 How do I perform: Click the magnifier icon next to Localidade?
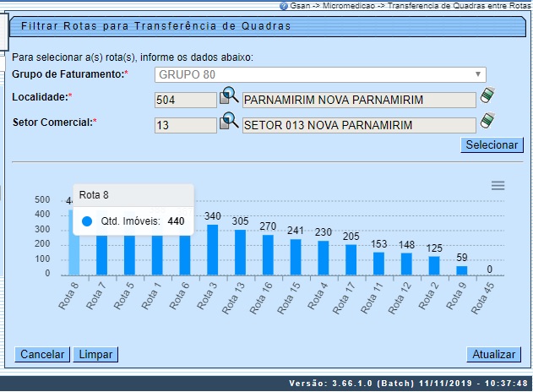(229, 98)
